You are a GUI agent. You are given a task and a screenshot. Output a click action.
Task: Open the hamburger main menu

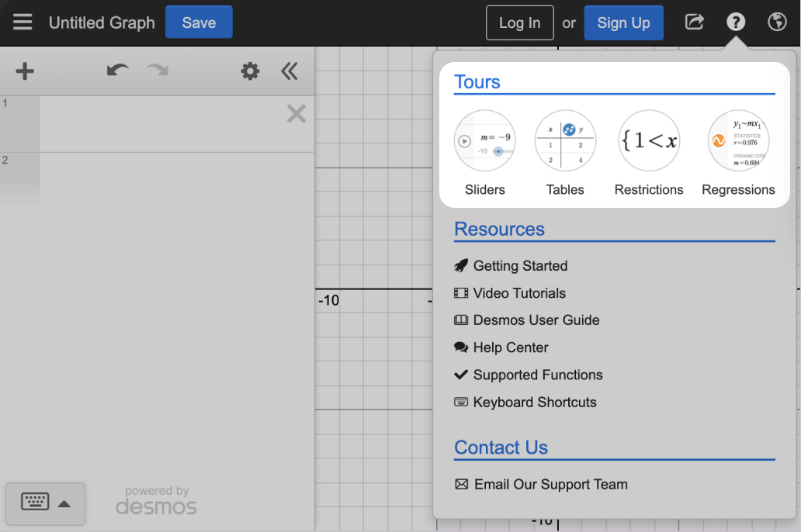point(23,22)
